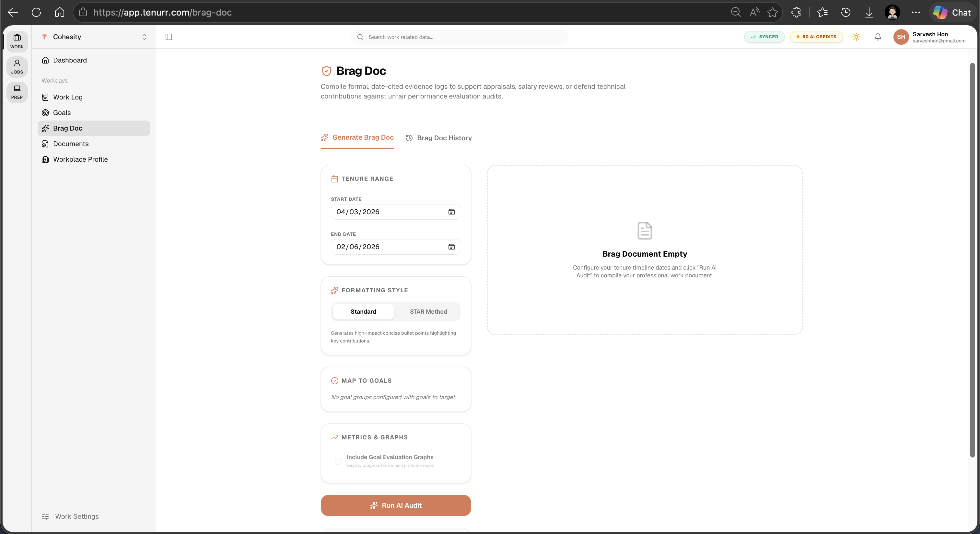
Task: Open the WORK section in the rail
Action: (17, 41)
